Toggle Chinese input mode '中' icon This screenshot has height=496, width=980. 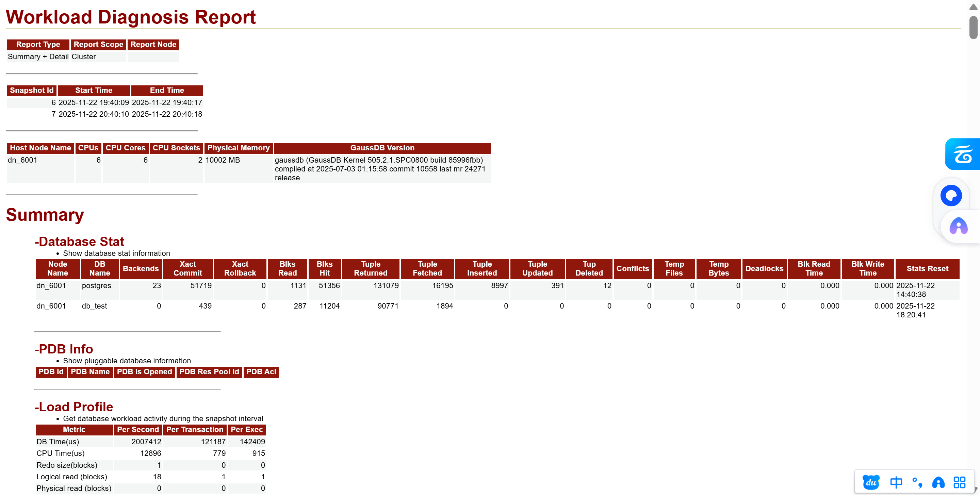tap(896, 482)
